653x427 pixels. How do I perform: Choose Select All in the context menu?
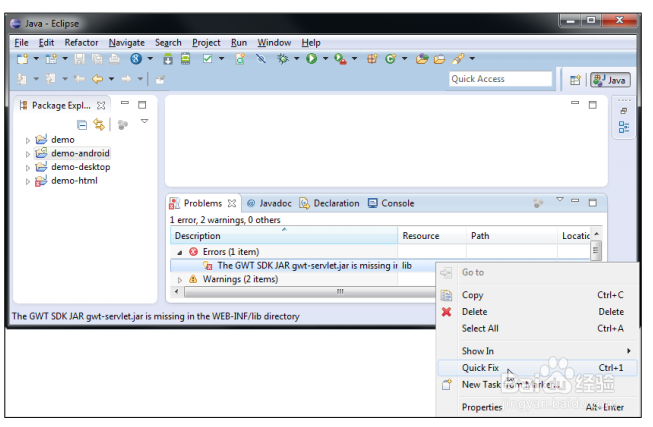537,328
